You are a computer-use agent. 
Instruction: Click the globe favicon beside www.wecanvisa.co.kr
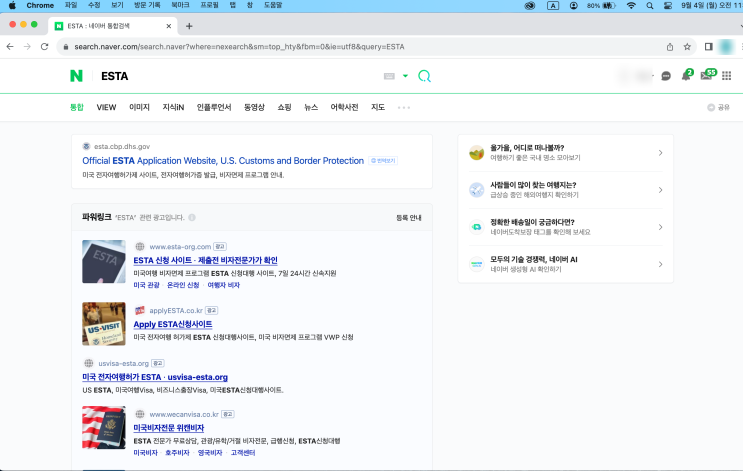[x=140, y=414]
